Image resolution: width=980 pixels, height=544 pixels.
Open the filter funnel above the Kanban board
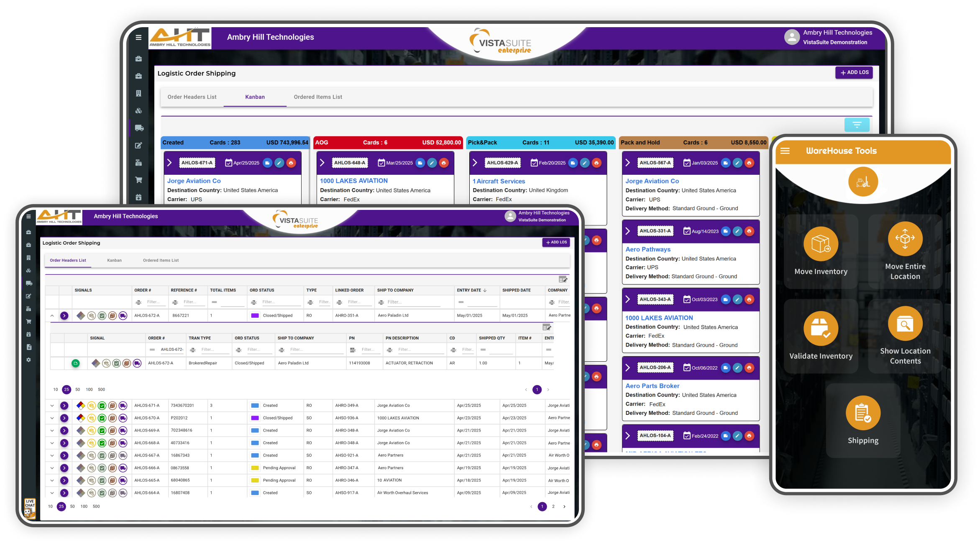click(x=857, y=124)
